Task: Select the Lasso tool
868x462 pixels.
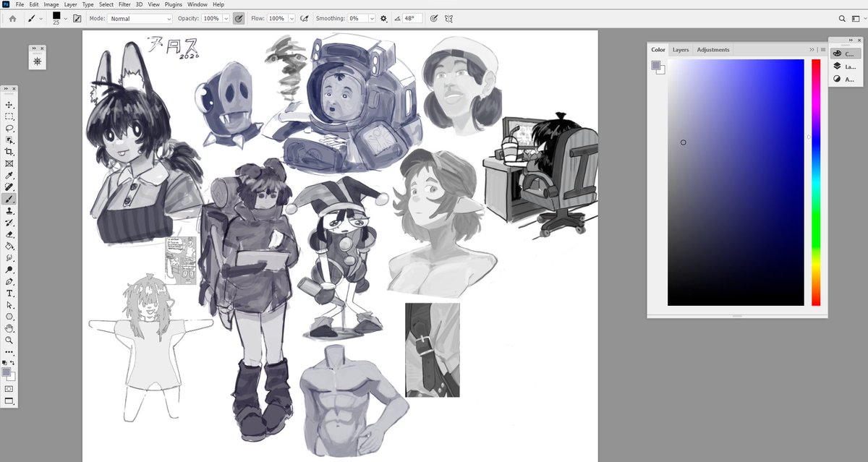Action: 9,128
